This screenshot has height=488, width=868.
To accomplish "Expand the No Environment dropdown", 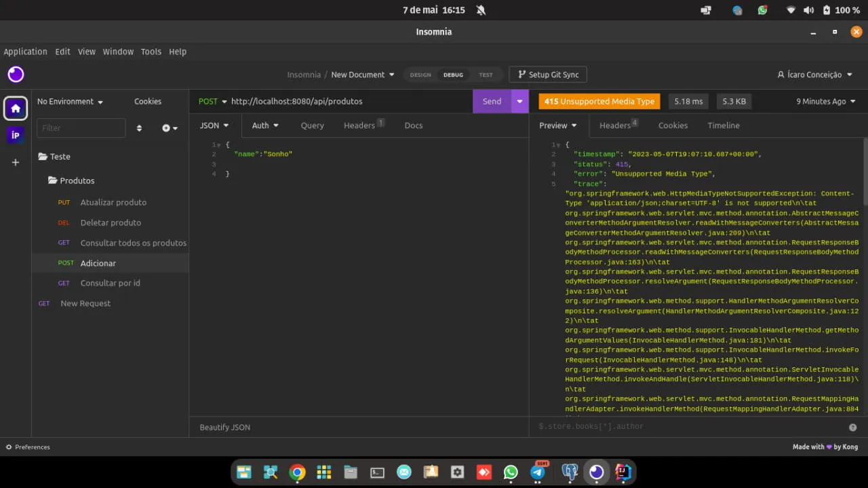I will [71, 101].
